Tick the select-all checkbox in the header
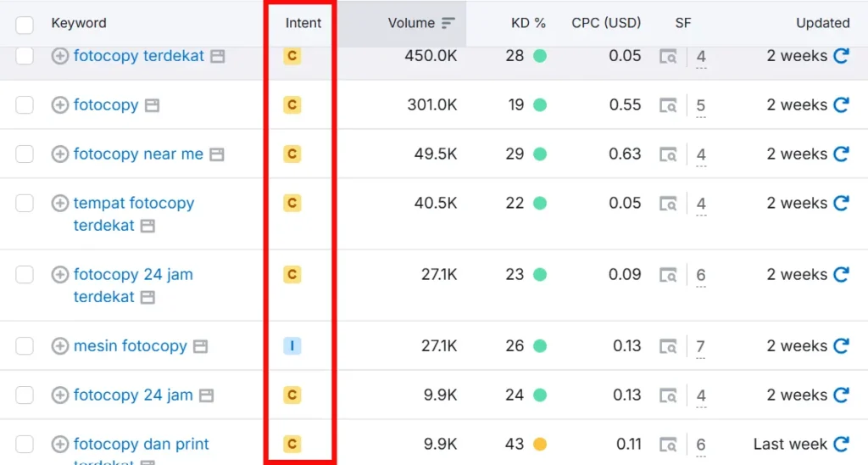This screenshot has width=868, height=465. 25,25
